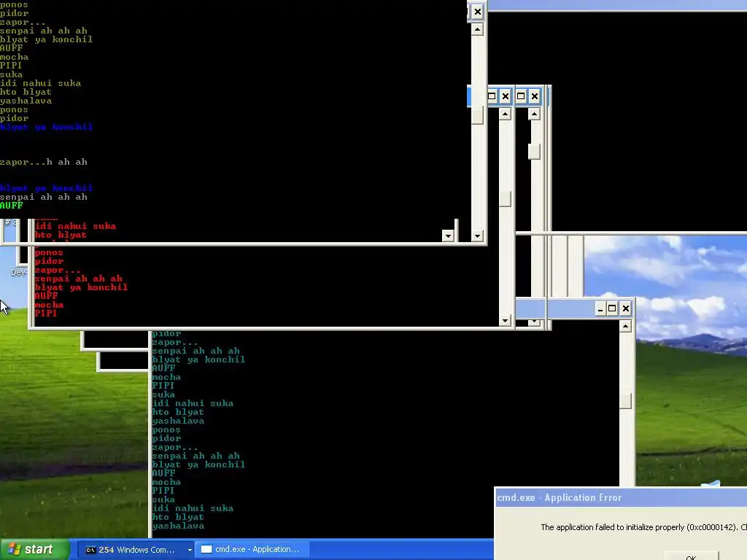Close the console right of red-text console
747x560 pixels.
point(535,97)
